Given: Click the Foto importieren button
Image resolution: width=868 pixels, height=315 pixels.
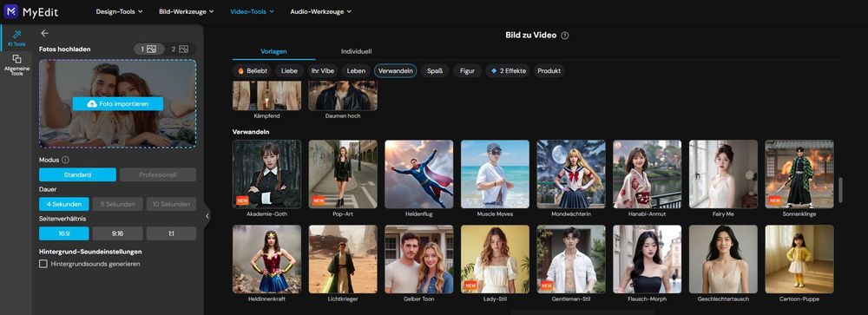Looking at the screenshot, I should 118,103.
